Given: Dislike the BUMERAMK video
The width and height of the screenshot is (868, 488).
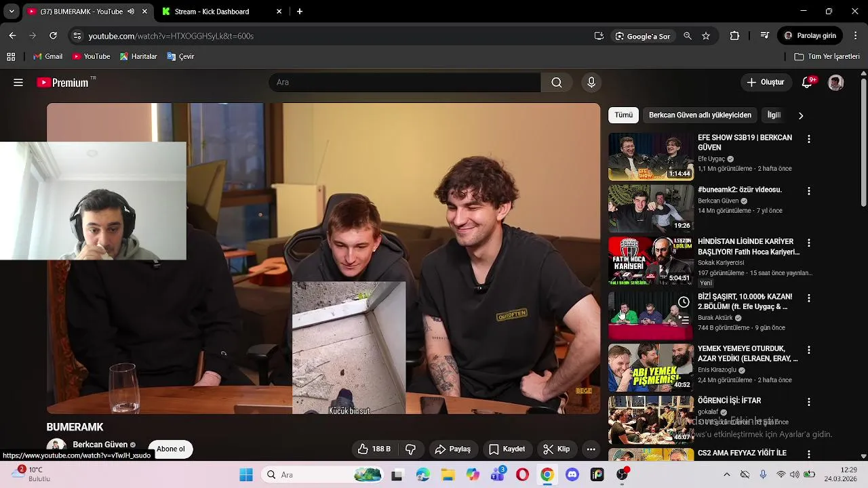Looking at the screenshot, I should (410, 449).
